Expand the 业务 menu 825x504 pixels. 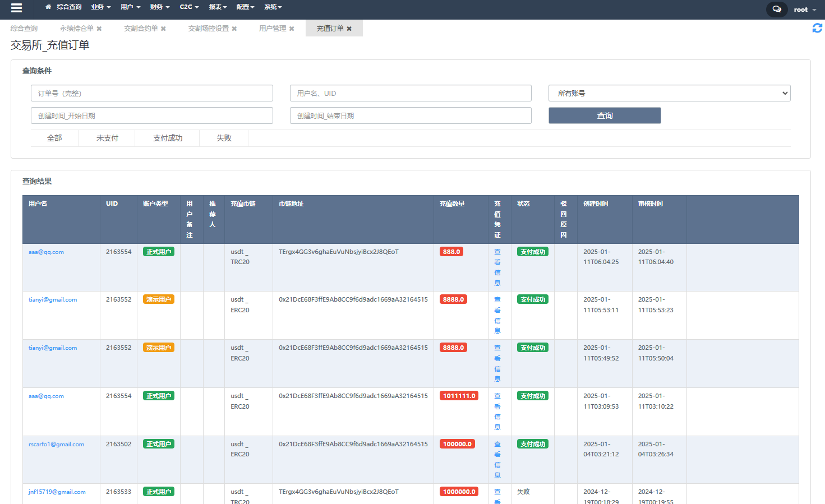pos(101,7)
